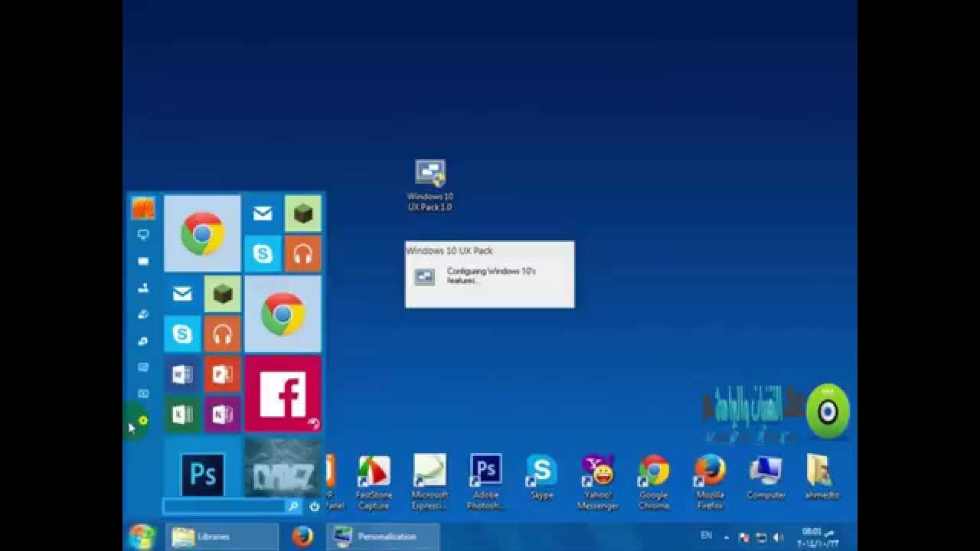The width and height of the screenshot is (980, 551).
Task: Select the Windows 10 UX Pack 1.0 desktop icon
Action: (430, 186)
